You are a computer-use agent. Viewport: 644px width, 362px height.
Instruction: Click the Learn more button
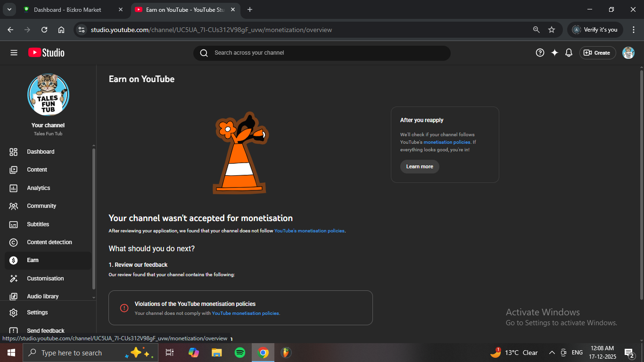click(420, 166)
